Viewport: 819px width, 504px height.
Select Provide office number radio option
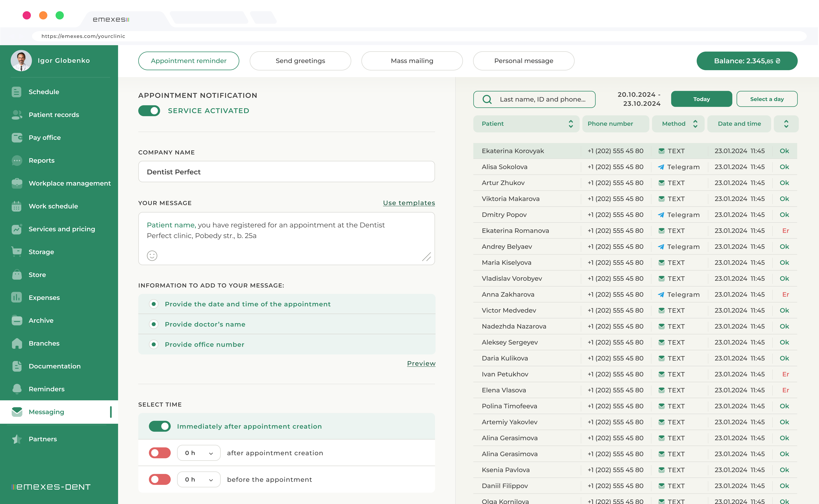[154, 344]
